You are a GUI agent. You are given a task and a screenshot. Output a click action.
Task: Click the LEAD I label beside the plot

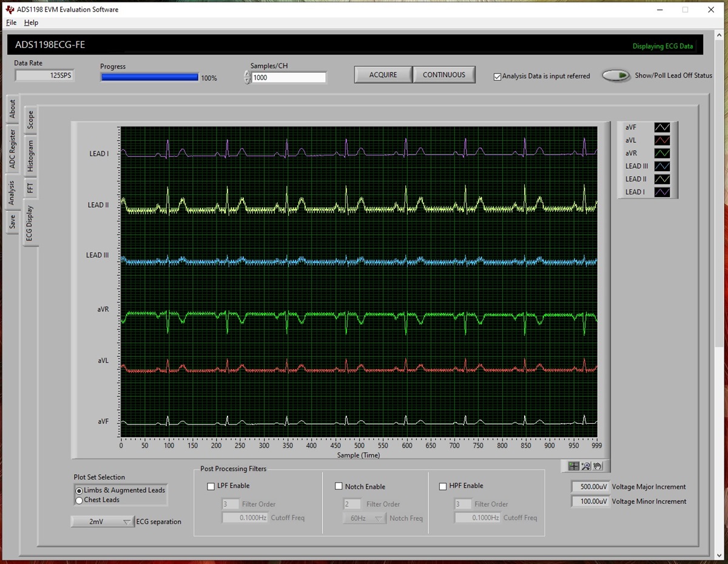pyautogui.click(x=99, y=154)
